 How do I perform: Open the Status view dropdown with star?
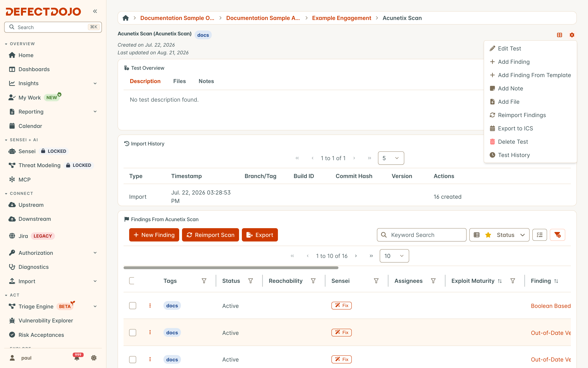coord(499,235)
